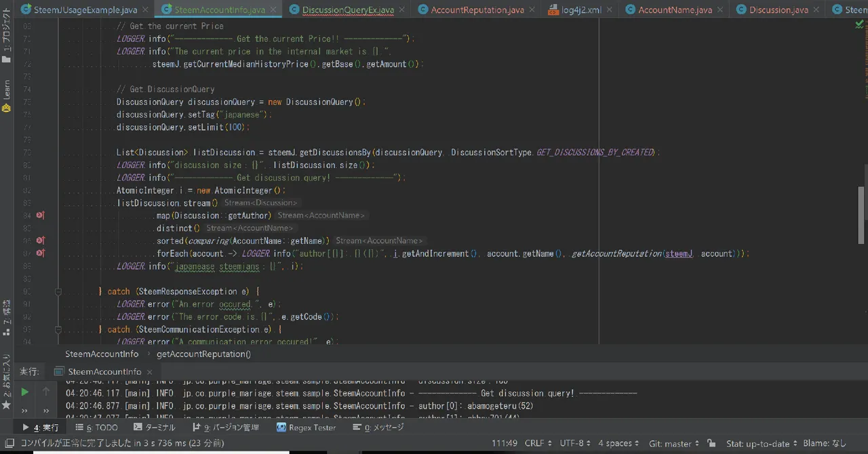Click gutter lambda marker on map(Discussion::getAuthor) line

tap(41, 215)
